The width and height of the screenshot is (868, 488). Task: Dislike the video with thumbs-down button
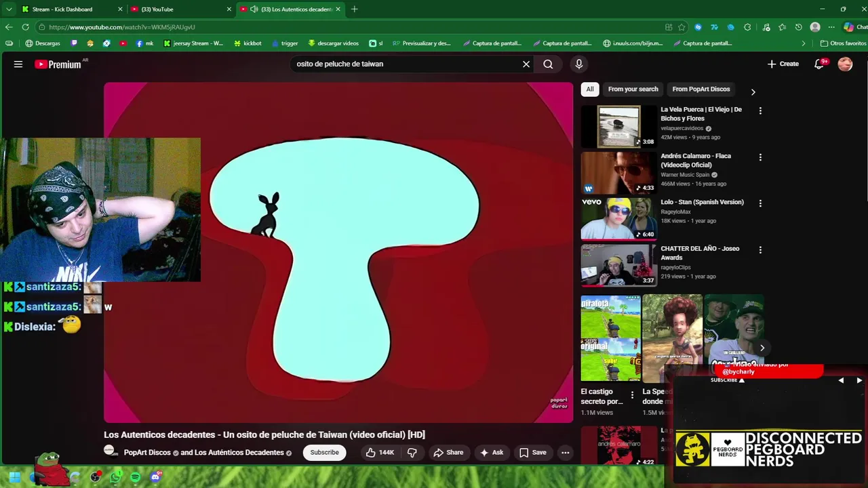coord(412,453)
